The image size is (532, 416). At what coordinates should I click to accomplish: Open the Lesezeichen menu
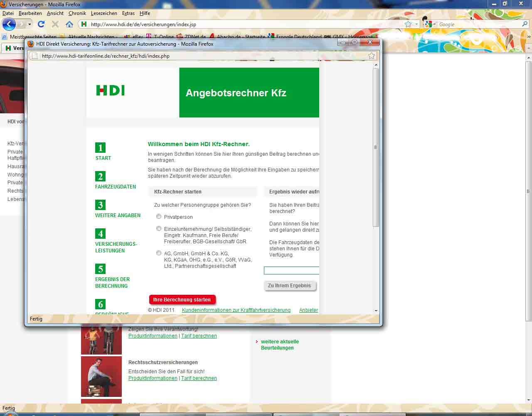coord(104,13)
